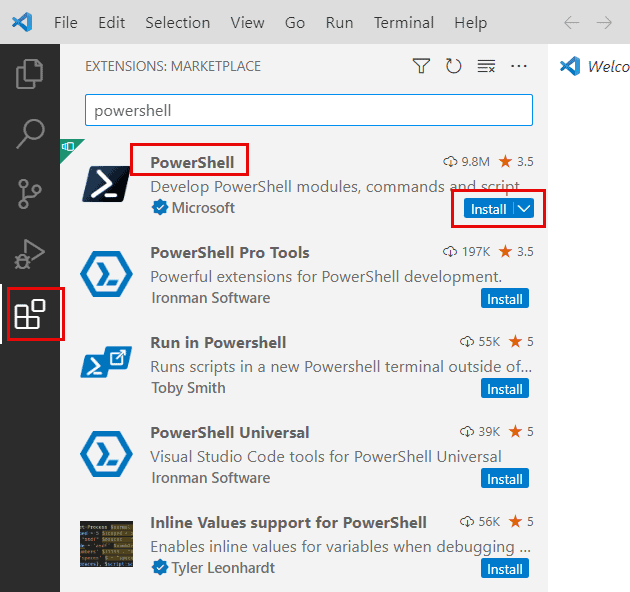Click the Run in Powershell extension icon
The image size is (630, 592).
pos(106,362)
